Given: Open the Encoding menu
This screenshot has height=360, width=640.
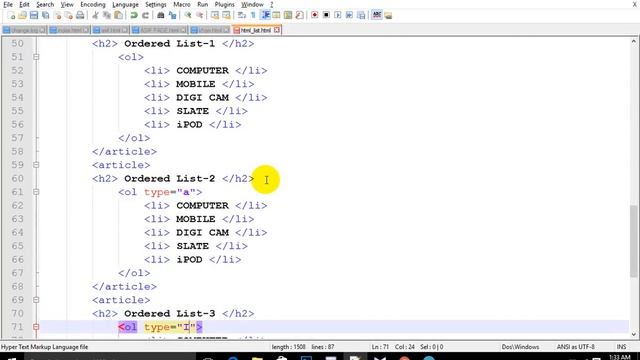Looking at the screenshot, I should tap(93, 4).
